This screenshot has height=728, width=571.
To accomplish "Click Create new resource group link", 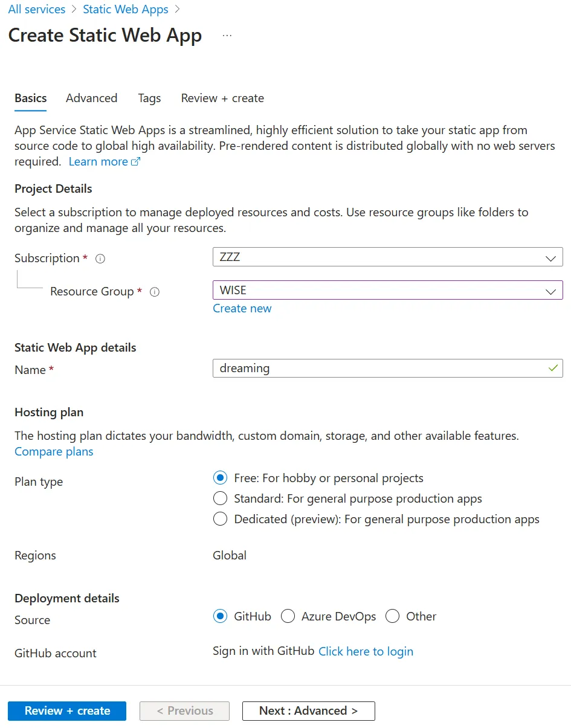I will [x=242, y=308].
